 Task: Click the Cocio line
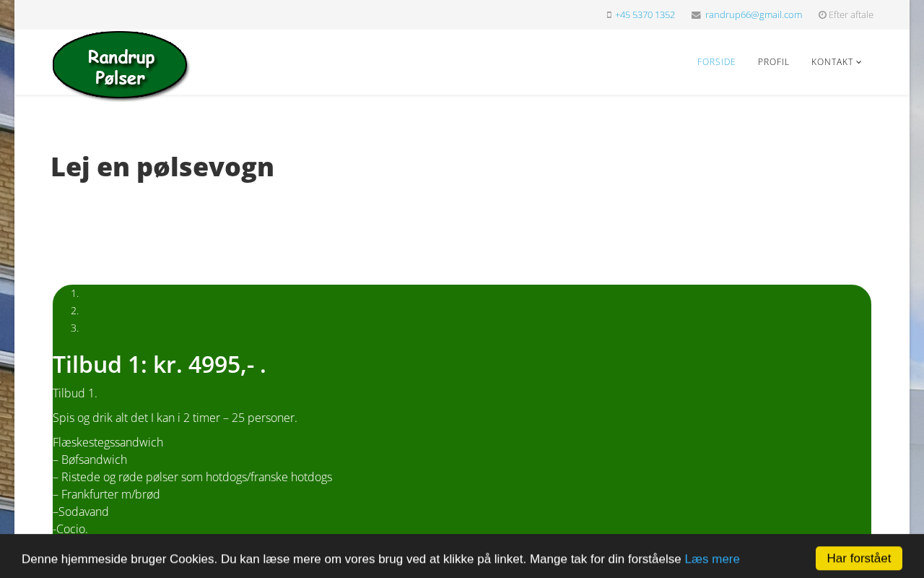click(x=71, y=528)
